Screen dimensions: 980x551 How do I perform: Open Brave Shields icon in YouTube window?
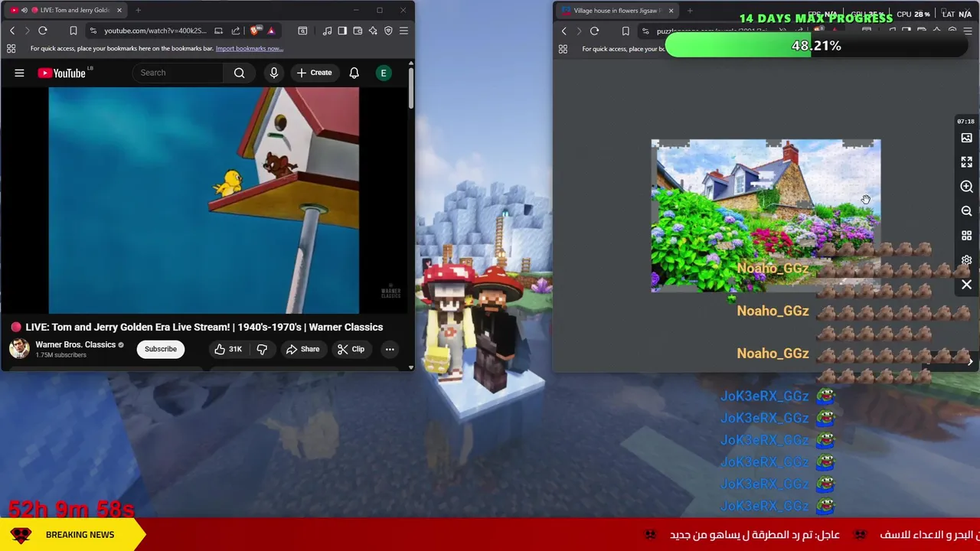pyautogui.click(x=255, y=31)
